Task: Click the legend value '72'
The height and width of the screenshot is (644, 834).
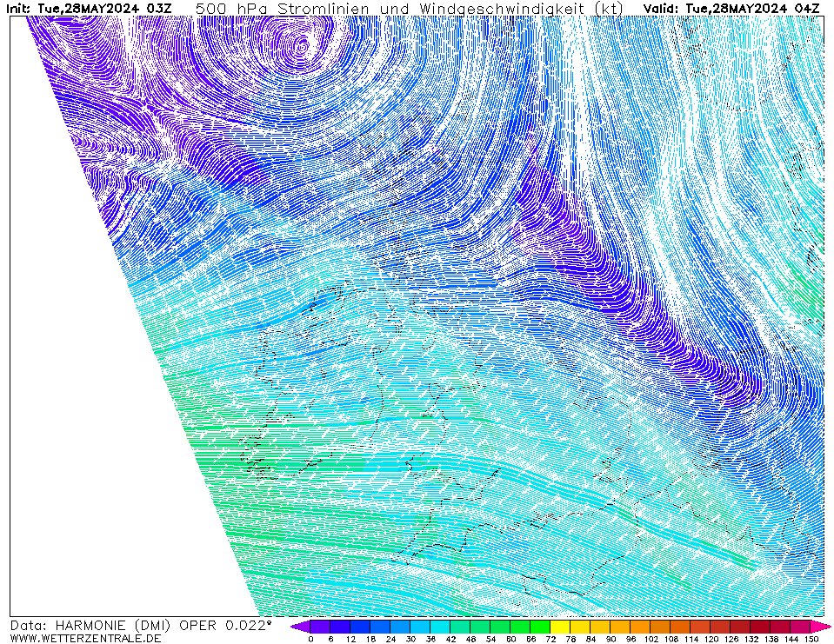Action: pyautogui.click(x=551, y=639)
